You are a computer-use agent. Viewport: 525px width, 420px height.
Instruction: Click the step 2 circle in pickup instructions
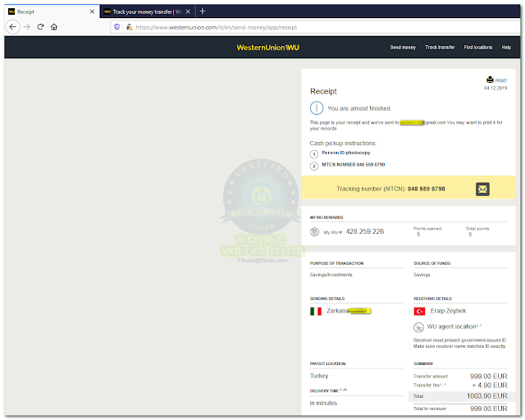[313, 167]
